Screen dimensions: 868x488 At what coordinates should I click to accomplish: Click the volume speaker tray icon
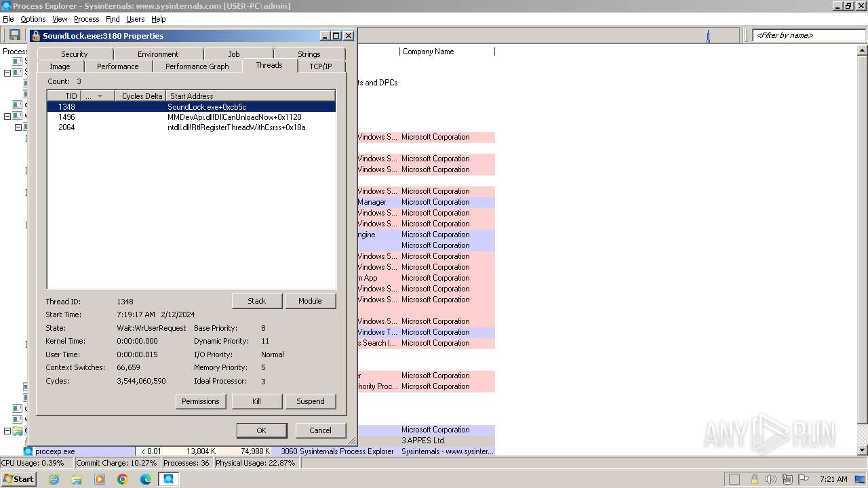pos(771,479)
